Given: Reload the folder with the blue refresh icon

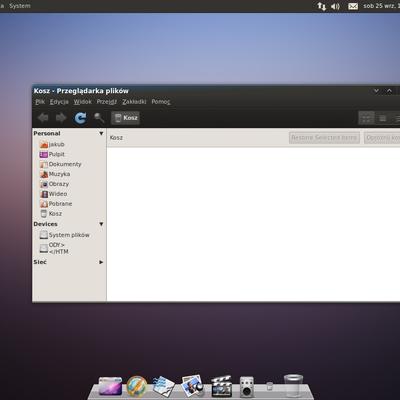Looking at the screenshot, I should [80, 118].
